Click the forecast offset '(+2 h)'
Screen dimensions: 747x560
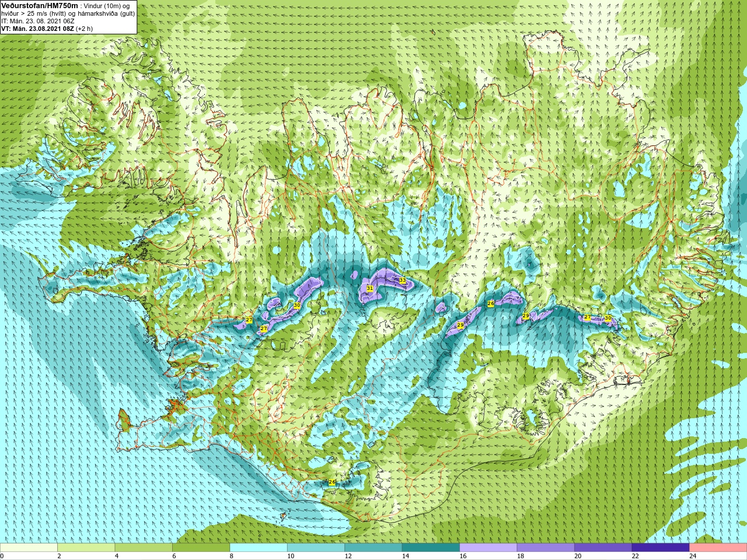[84, 29]
